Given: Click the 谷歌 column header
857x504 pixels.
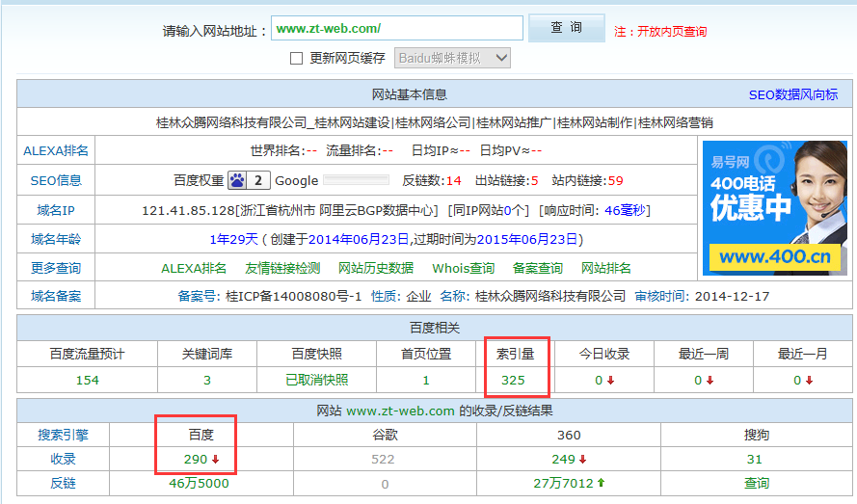Looking at the screenshot, I should point(385,436).
